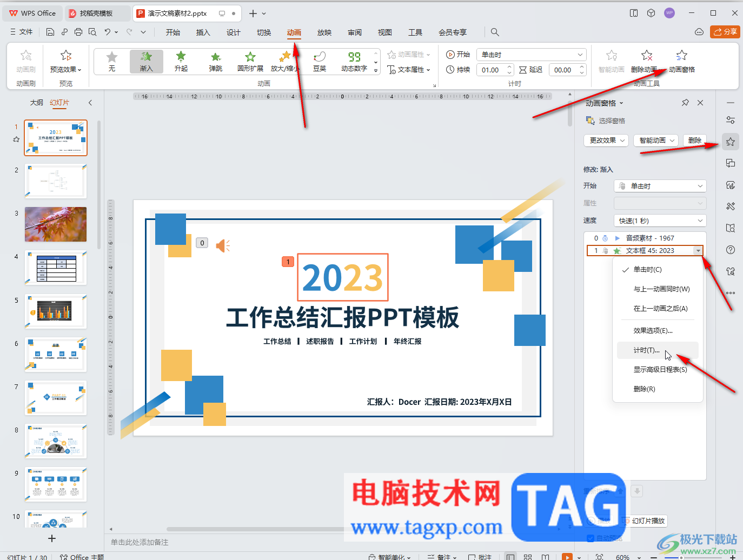Click the 预览效果 star icon

coord(66,55)
